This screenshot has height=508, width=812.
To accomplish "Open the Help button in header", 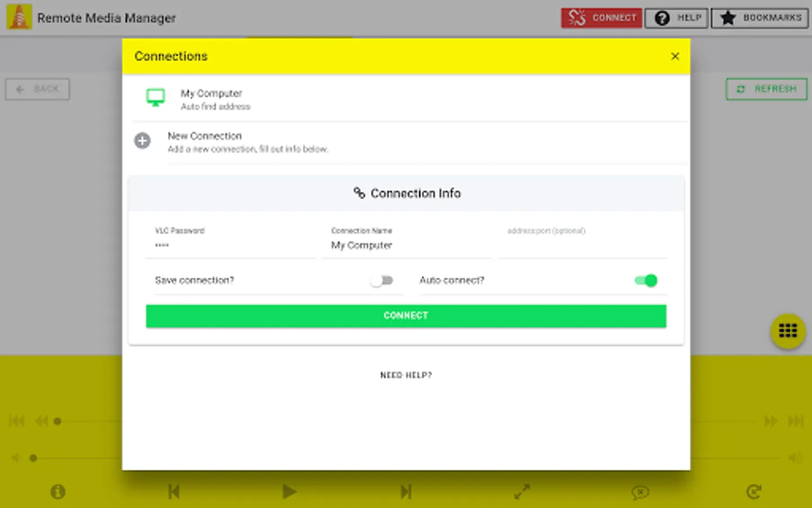I will 677,18.
